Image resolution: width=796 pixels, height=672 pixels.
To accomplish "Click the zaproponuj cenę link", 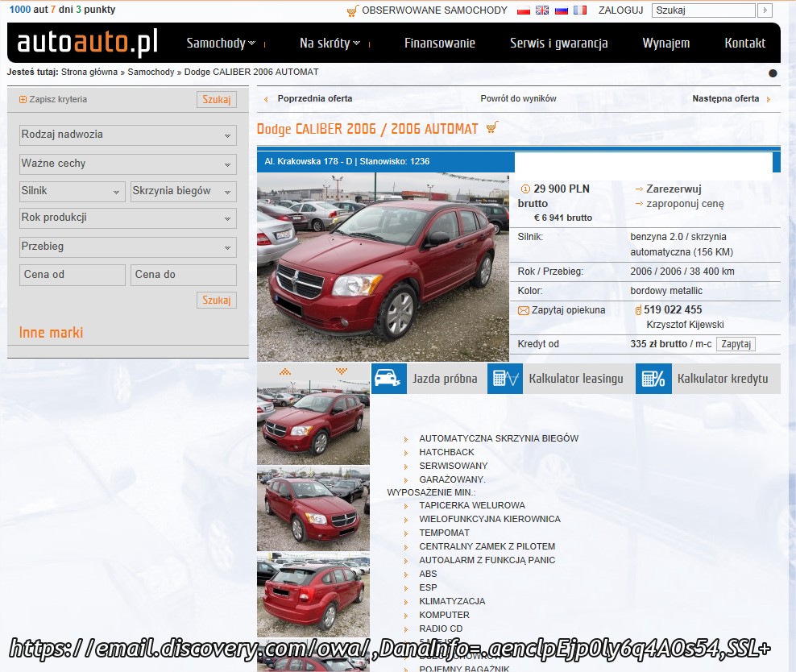I will click(x=685, y=204).
